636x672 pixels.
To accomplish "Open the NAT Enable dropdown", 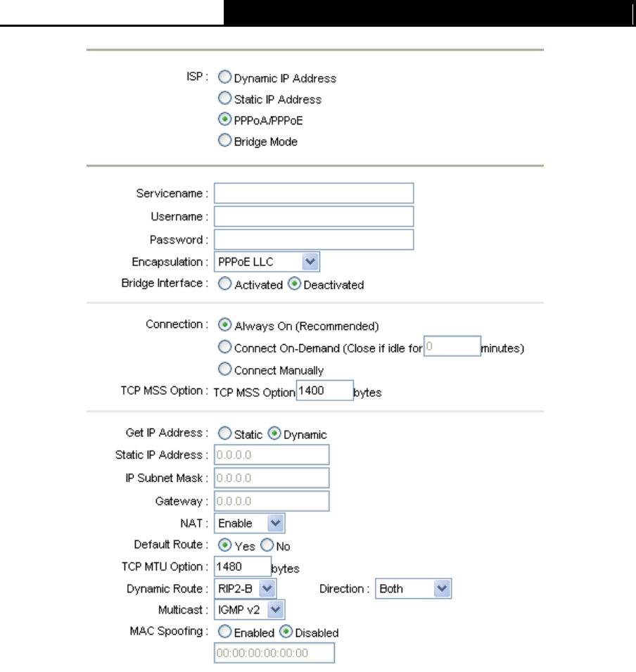I will click(x=250, y=524).
